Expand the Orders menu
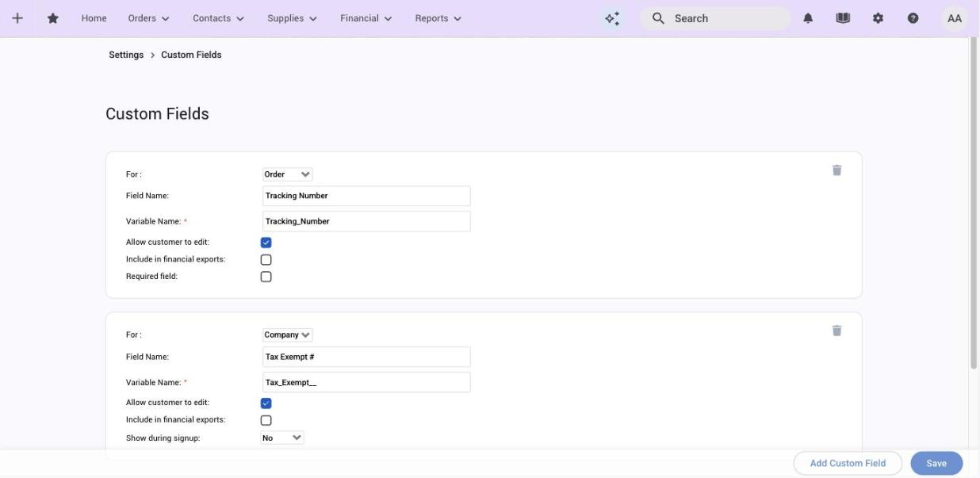 149,18
